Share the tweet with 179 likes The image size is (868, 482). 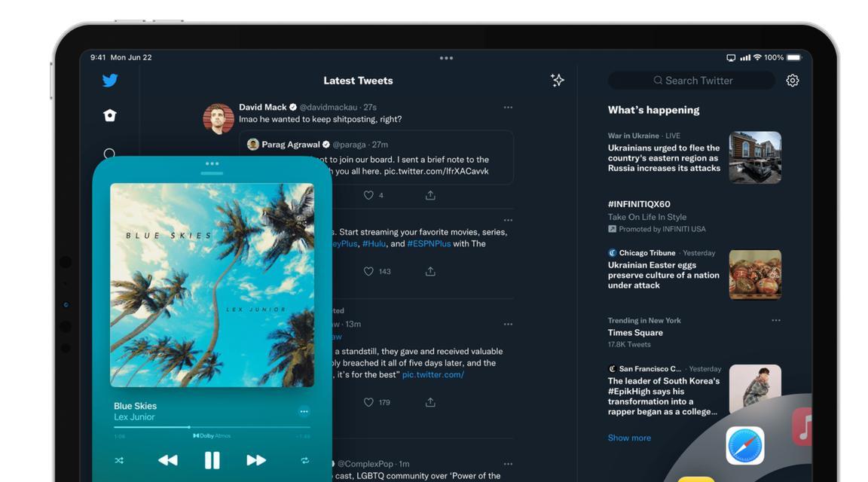tap(430, 402)
